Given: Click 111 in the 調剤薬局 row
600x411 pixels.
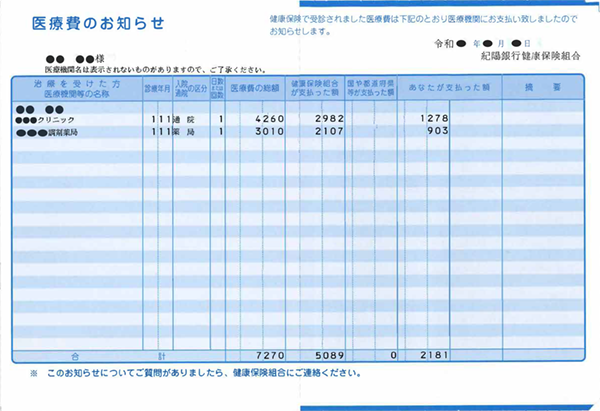Looking at the screenshot, I should tap(161, 132).
